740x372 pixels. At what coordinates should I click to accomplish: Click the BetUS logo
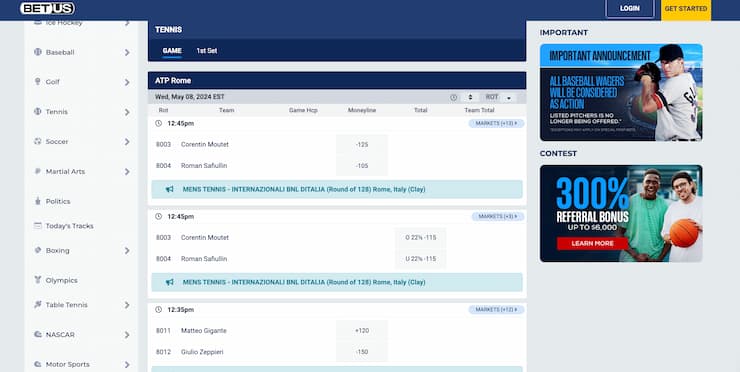point(47,8)
